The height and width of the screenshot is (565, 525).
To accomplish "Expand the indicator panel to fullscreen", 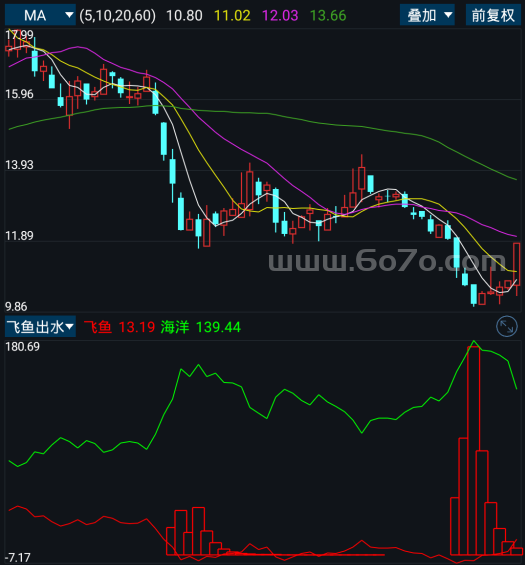I will point(507,326).
